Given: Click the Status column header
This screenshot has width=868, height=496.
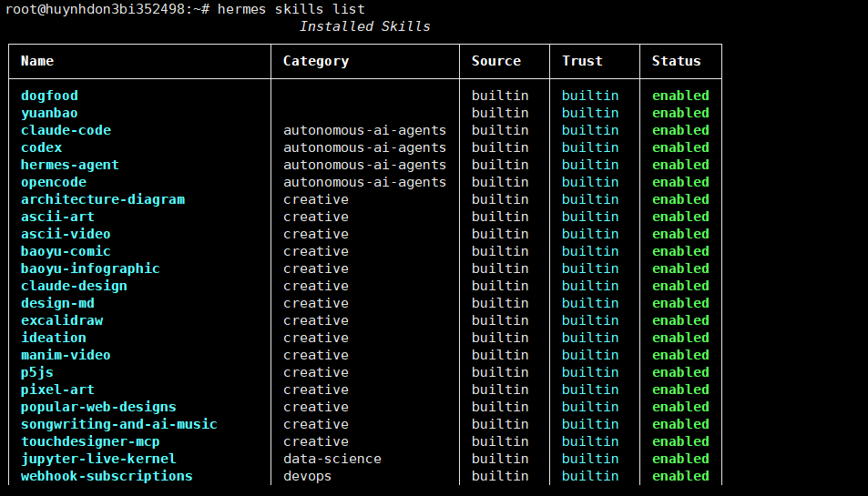Looking at the screenshot, I should pyautogui.click(x=677, y=61).
